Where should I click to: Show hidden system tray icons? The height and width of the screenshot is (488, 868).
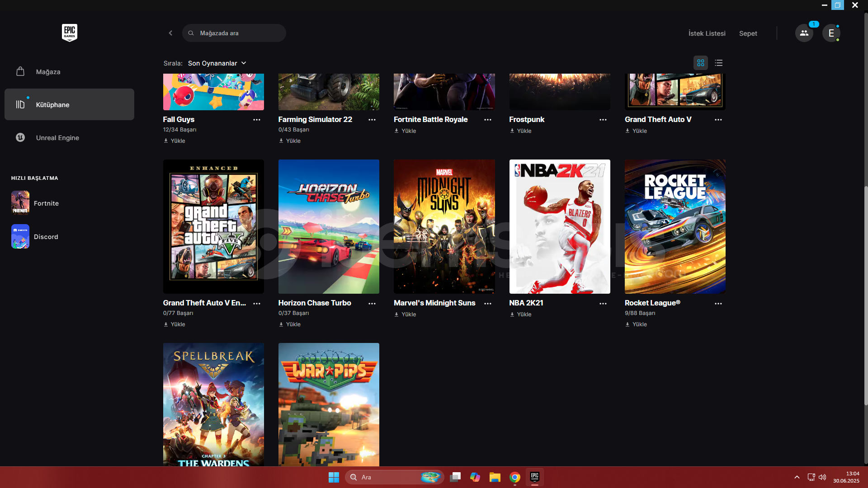pos(797,477)
